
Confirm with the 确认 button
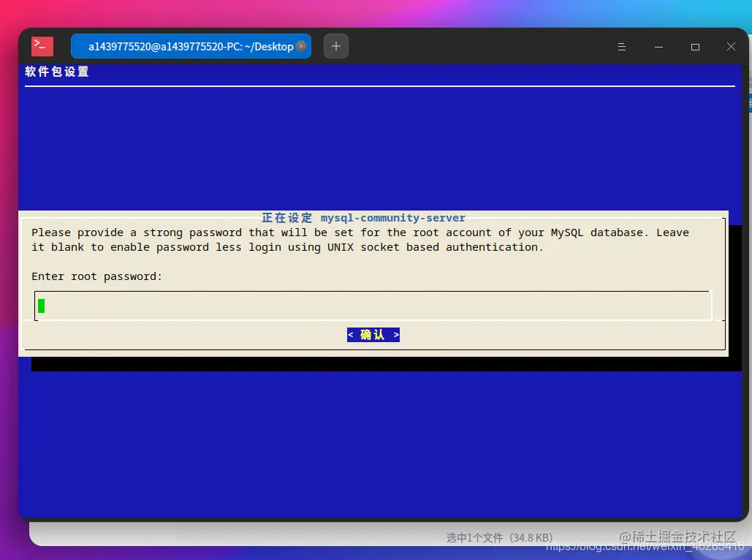point(373,334)
